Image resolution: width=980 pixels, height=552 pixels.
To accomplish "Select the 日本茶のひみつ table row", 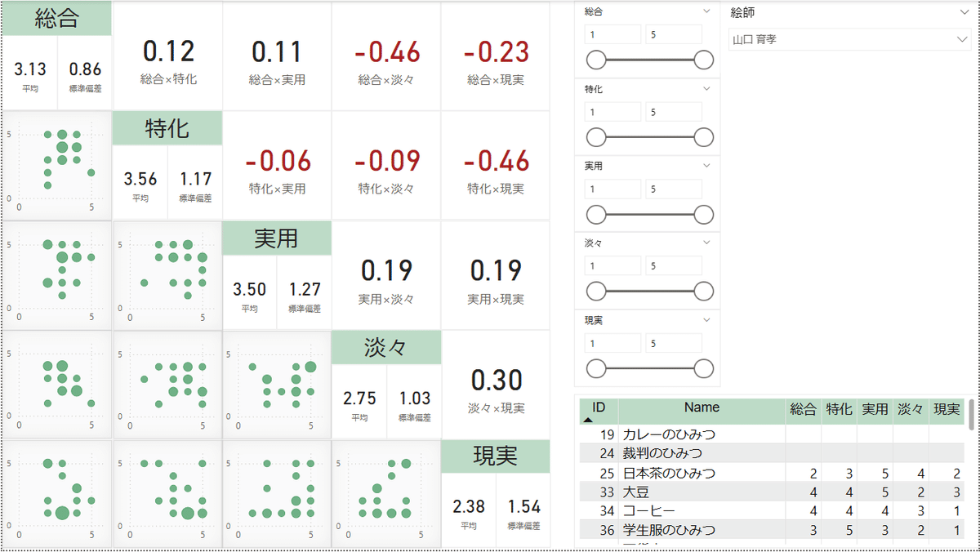I will (x=772, y=474).
